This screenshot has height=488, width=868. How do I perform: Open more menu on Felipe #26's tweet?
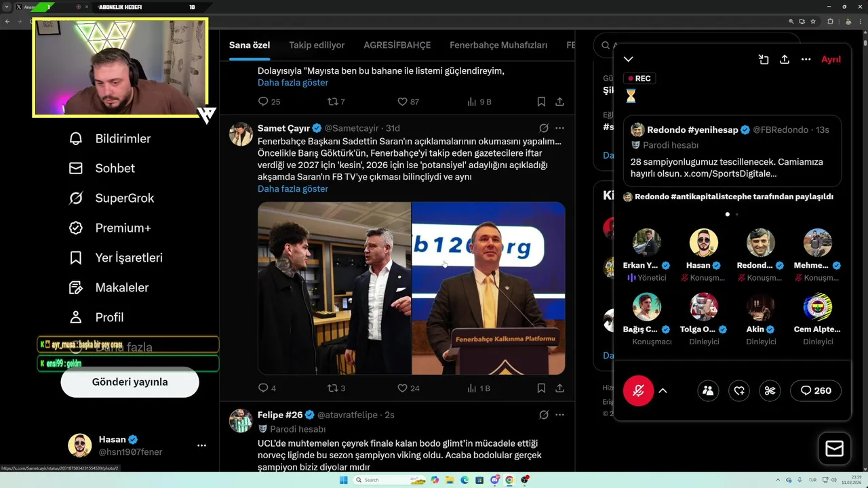click(x=559, y=415)
